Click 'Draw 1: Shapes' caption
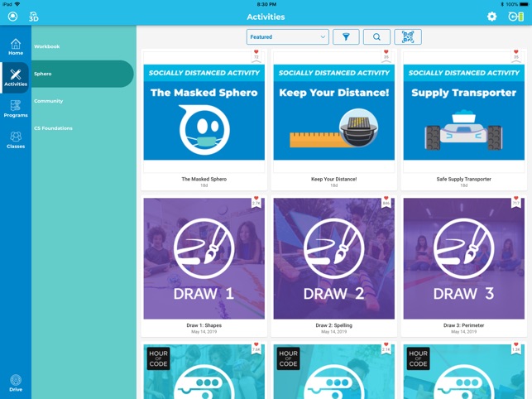532x399 pixels. pyautogui.click(x=204, y=325)
